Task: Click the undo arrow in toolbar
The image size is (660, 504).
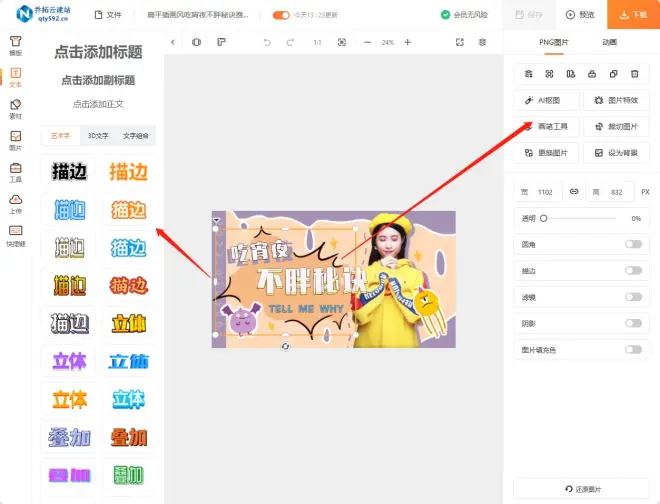Action: [266, 43]
